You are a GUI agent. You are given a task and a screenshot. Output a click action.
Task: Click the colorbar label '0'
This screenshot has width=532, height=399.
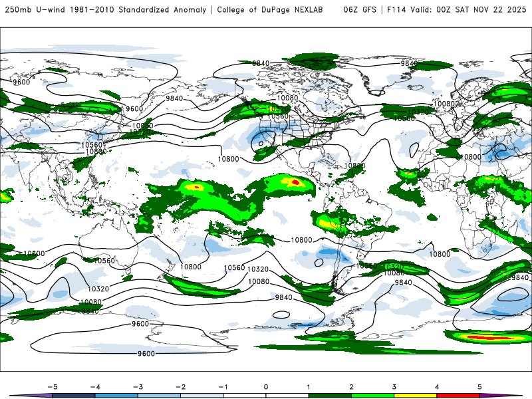click(x=265, y=387)
